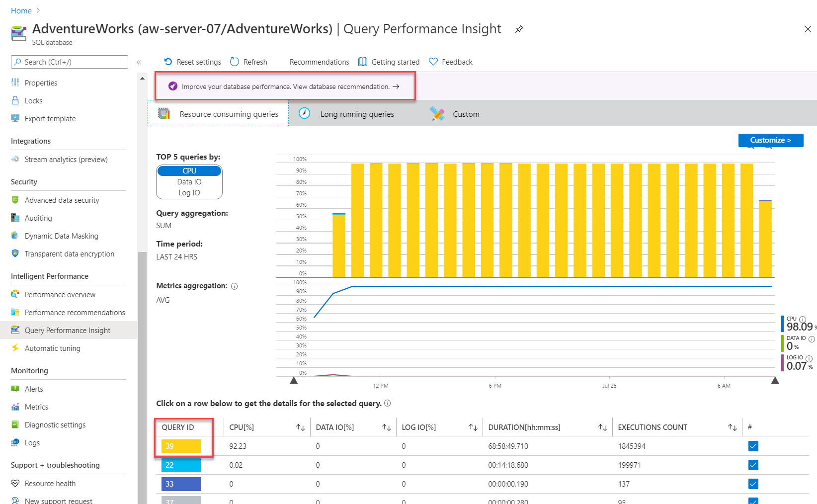Click the Alerts sidebar icon
This screenshot has width=817, height=504.
tap(15, 389)
